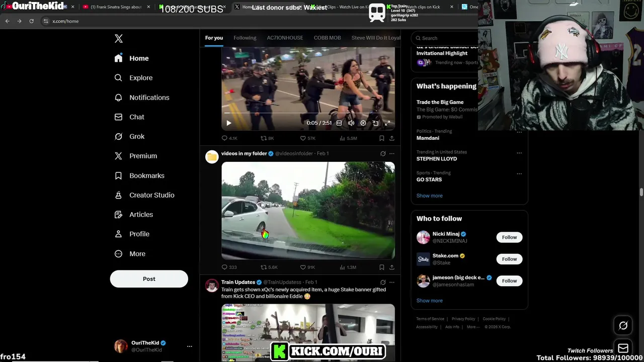Open more options on Train Updates post
This screenshot has width=644, height=362.
[392, 283]
